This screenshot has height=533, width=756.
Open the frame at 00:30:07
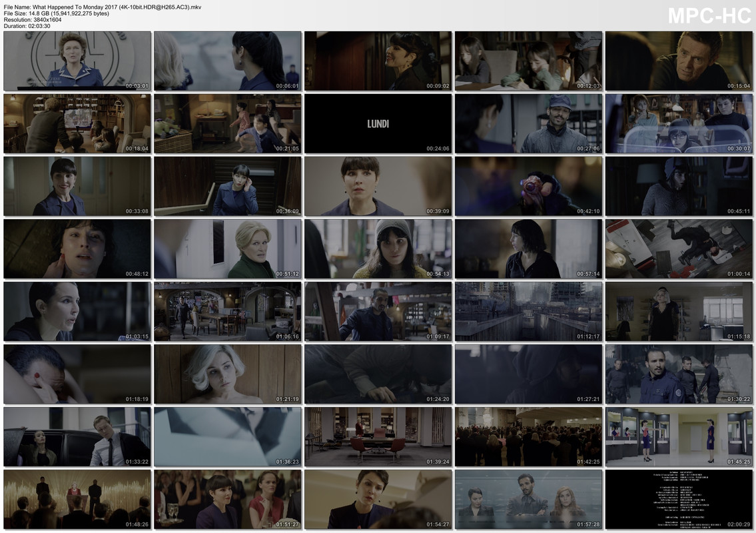pyautogui.click(x=679, y=124)
